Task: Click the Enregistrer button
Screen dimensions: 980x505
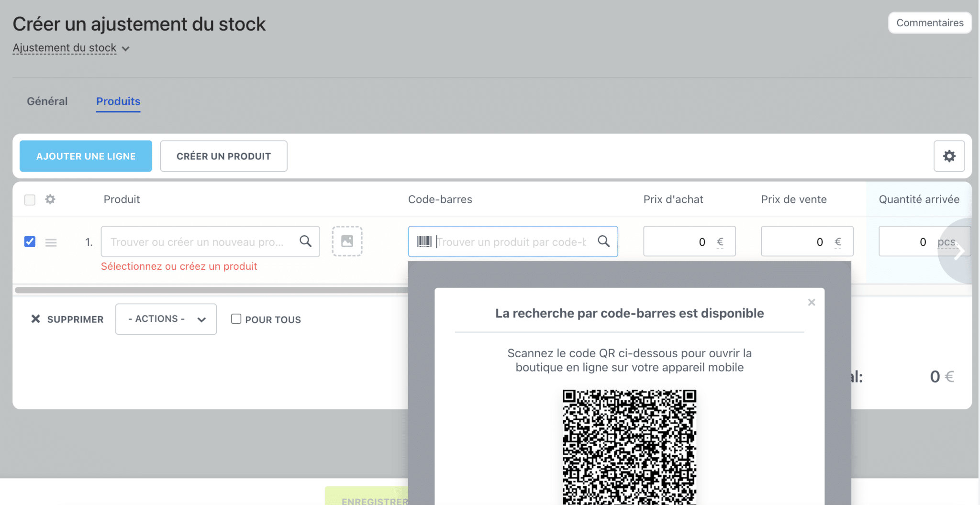Action: click(367, 496)
